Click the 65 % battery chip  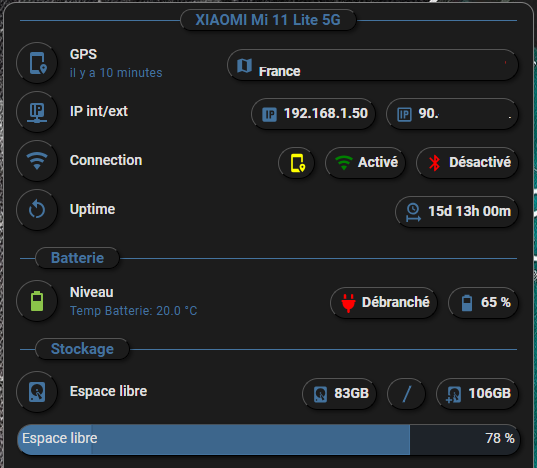coord(483,303)
